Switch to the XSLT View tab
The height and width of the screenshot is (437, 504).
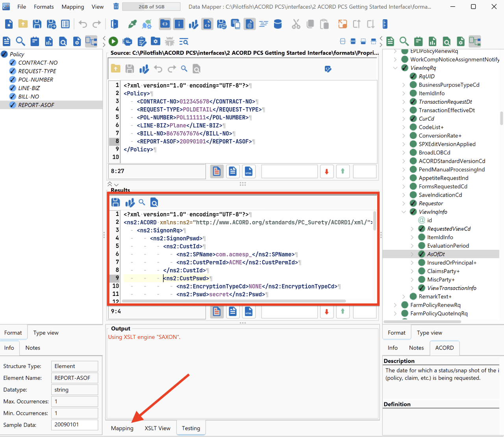[157, 428]
